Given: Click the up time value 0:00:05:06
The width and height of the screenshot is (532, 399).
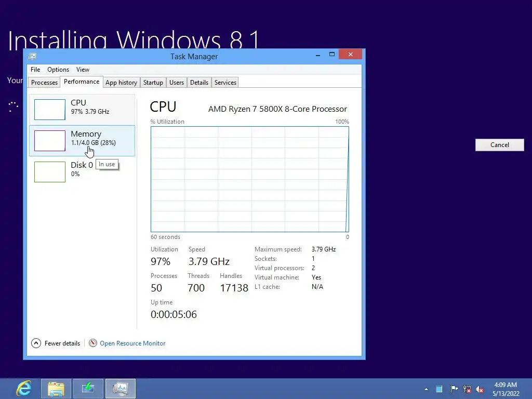Looking at the screenshot, I should (174, 314).
